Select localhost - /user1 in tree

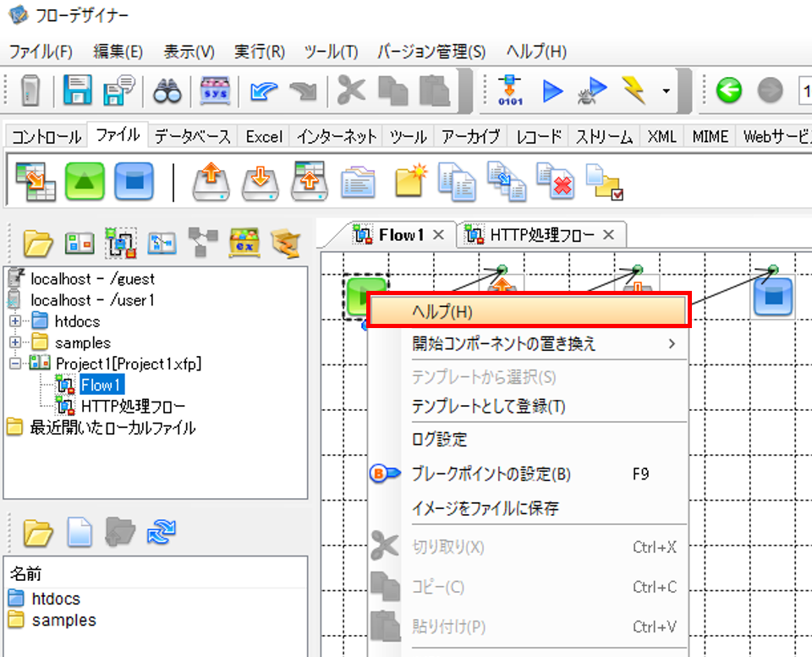93,300
